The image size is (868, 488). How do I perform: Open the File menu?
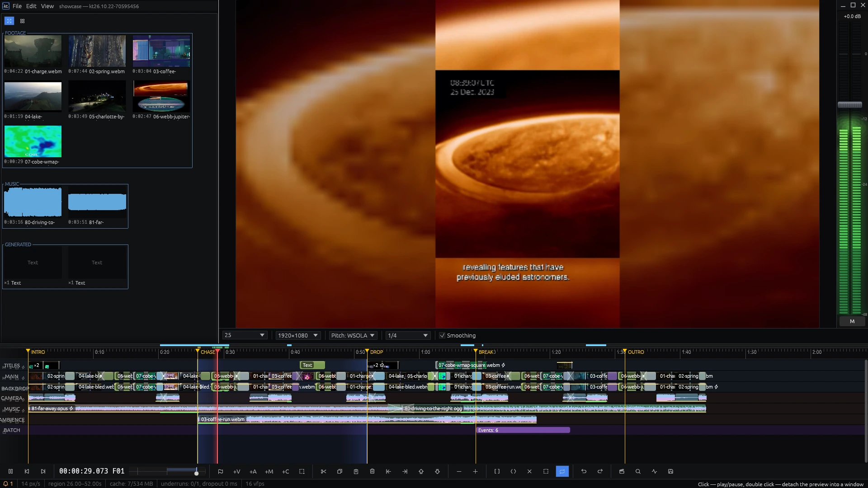[17, 6]
